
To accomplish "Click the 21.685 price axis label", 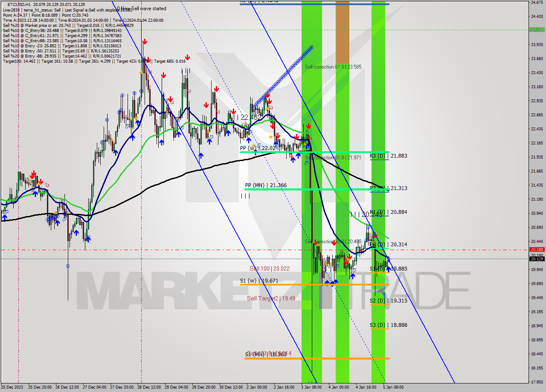I will (537, 171).
